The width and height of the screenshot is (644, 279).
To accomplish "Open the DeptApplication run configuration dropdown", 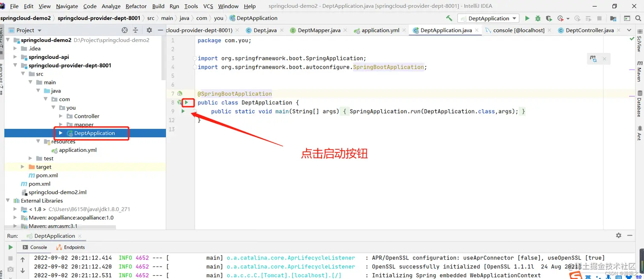I will [488, 18].
